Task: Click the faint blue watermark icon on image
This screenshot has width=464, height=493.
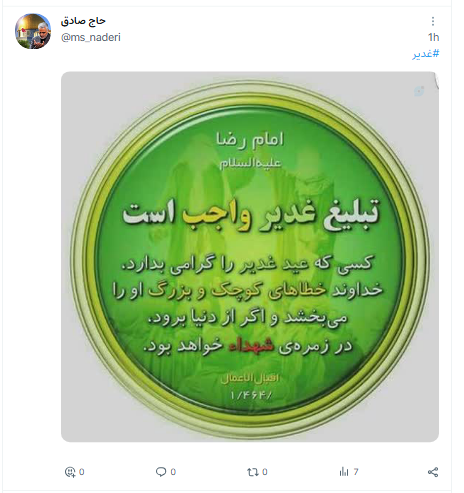Action: (x=419, y=91)
